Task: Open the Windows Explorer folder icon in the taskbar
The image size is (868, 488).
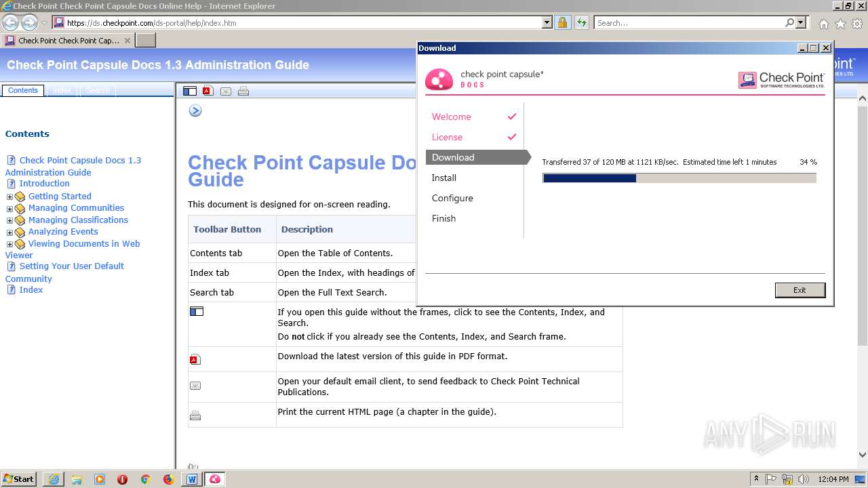Action: pyautogui.click(x=77, y=479)
